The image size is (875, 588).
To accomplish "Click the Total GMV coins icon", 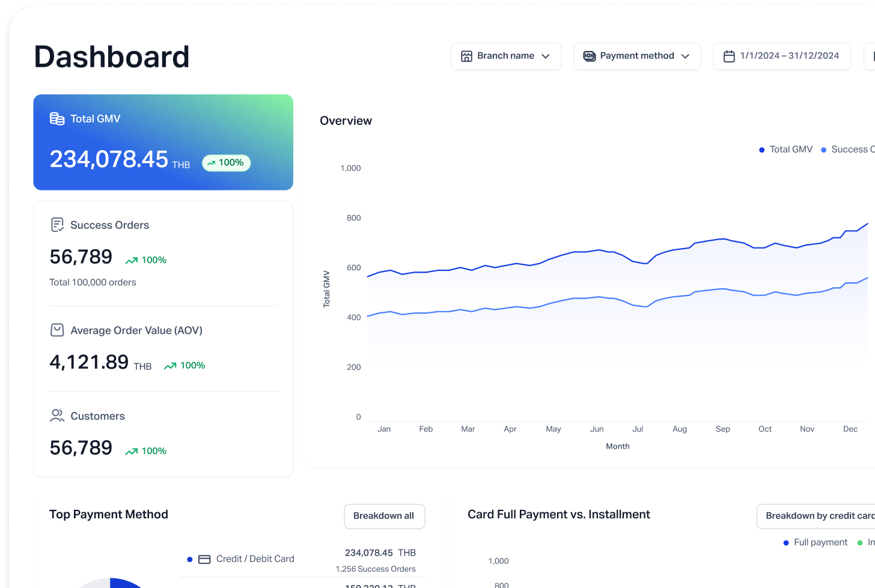I will click(x=57, y=119).
